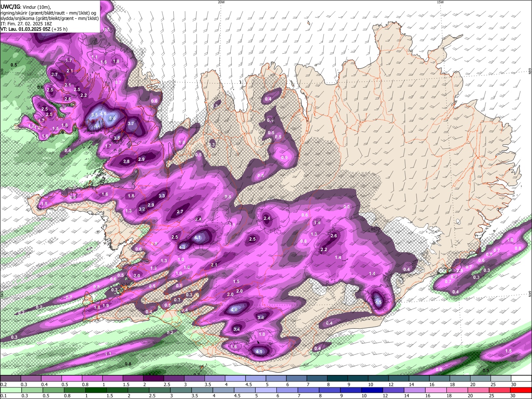Click the 12 label in the upper legend row
The width and height of the screenshot is (532, 399).
391,384
